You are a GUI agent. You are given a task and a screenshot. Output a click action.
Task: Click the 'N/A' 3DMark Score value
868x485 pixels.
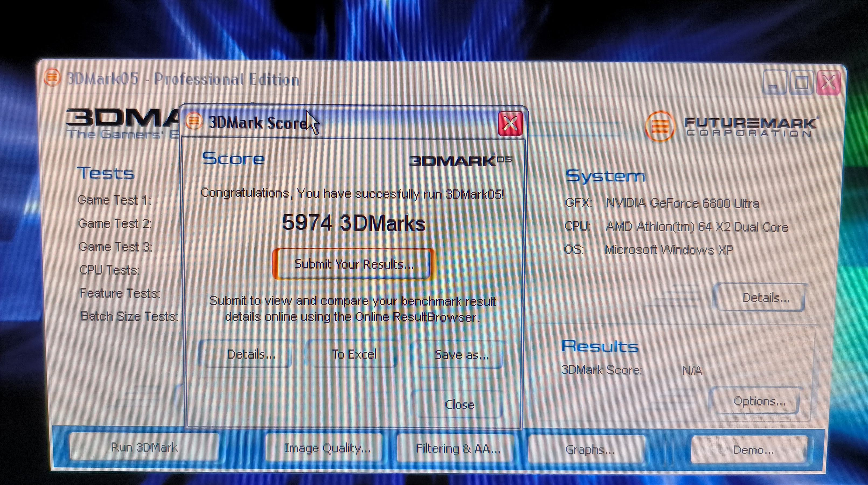(692, 371)
